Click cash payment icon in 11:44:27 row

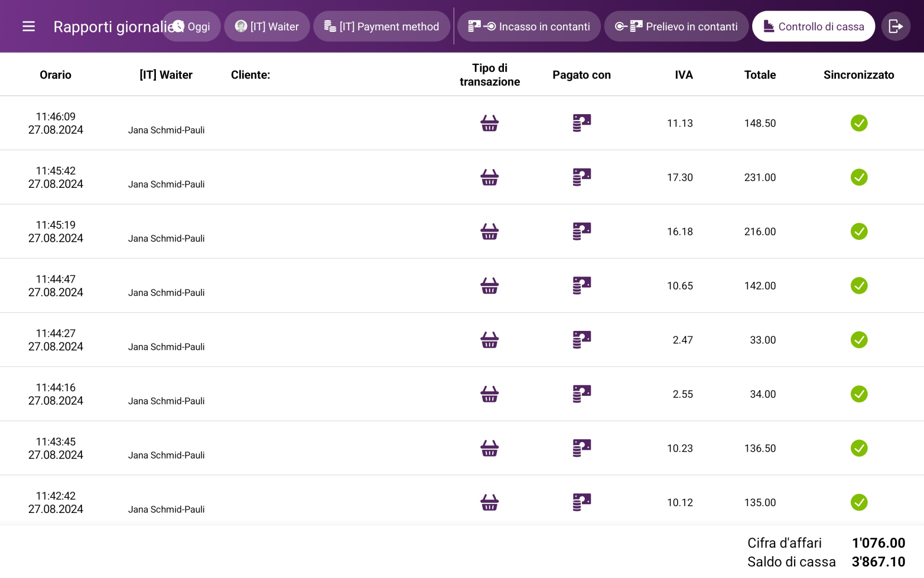pos(582,340)
